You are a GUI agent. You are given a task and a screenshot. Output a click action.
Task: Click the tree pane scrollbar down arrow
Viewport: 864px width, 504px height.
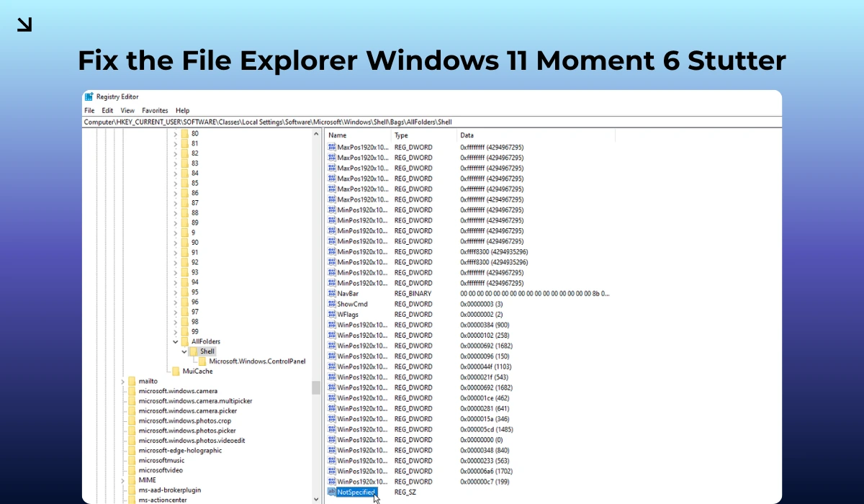(316, 498)
